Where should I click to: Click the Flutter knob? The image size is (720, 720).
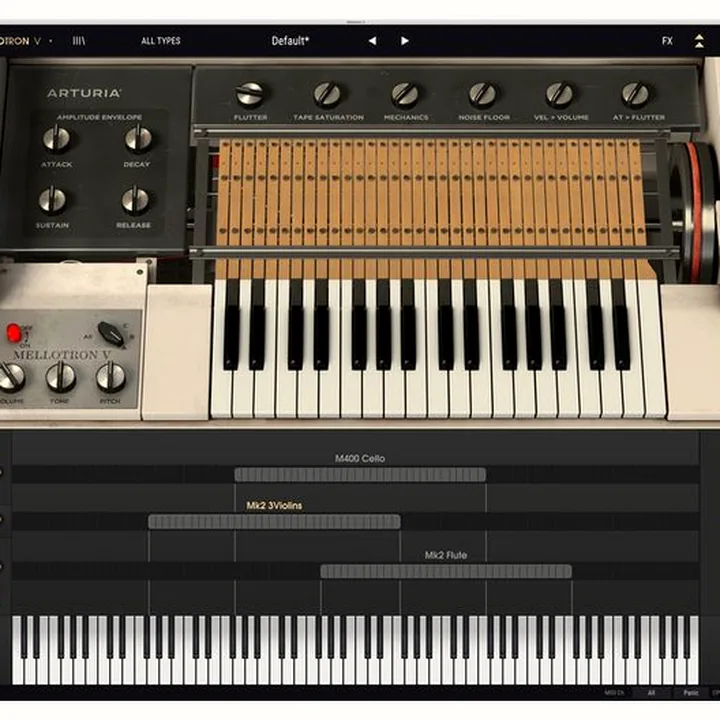click(x=250, y=94)
